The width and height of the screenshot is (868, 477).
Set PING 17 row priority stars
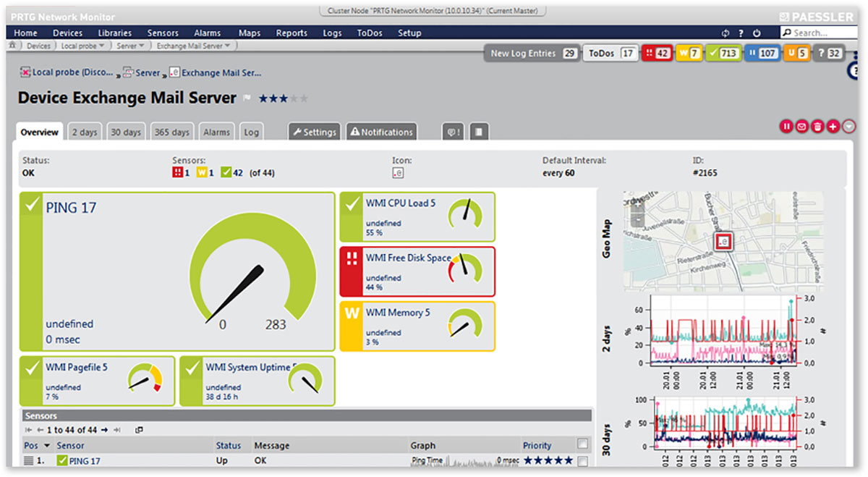click(x=548, y=460)
